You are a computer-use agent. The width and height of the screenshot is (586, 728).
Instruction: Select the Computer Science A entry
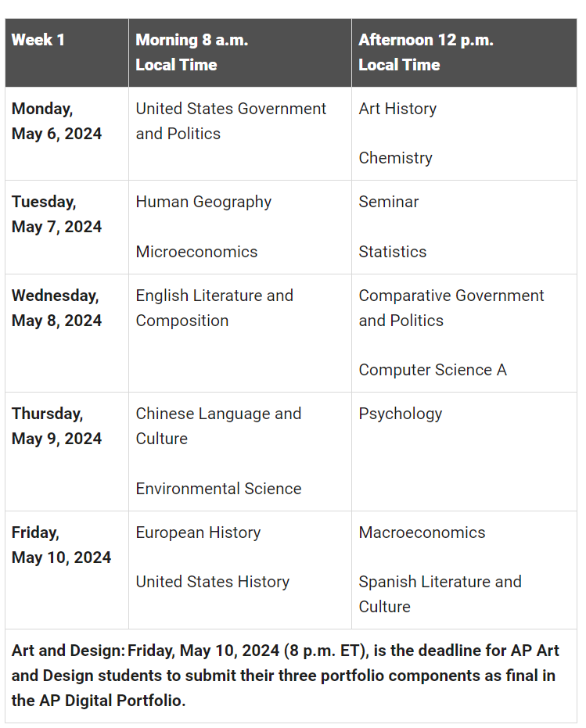pos(433,370)
